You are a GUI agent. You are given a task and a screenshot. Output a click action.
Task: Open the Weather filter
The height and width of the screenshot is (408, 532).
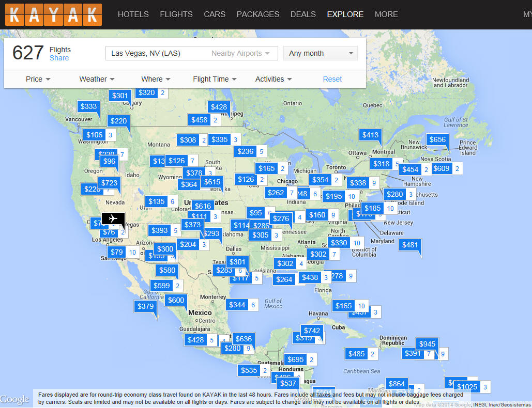[97, 79]
